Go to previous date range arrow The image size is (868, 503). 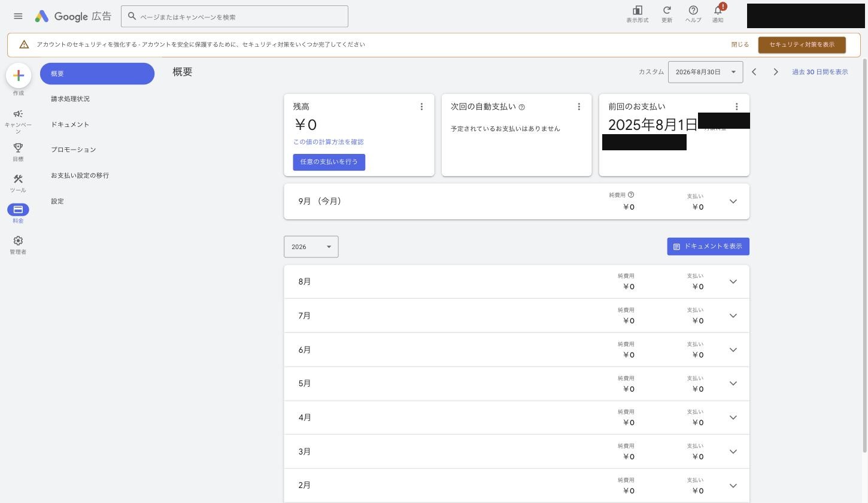754,72
